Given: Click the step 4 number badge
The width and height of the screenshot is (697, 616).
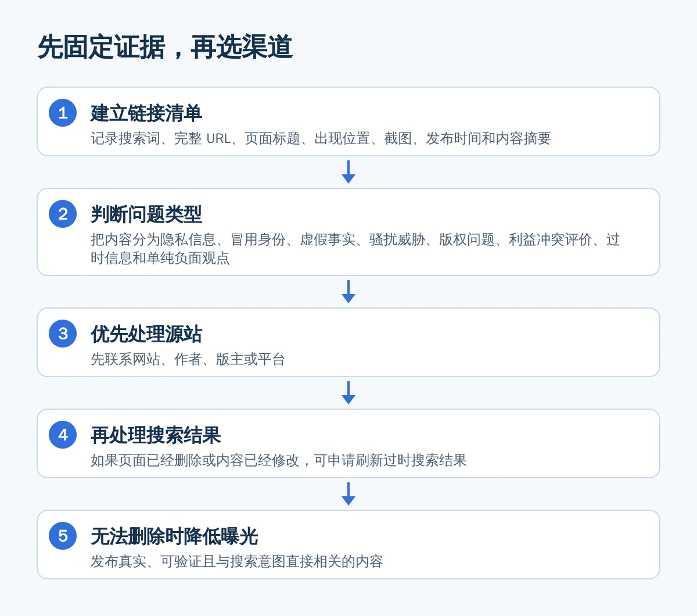Looking at the screenshot, I should [x=63, y=435].
